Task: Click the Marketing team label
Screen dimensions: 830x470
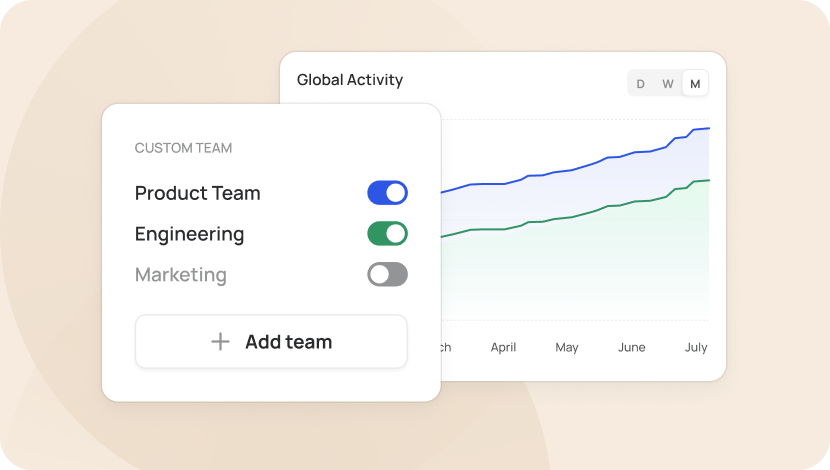Action: (181, 275)
